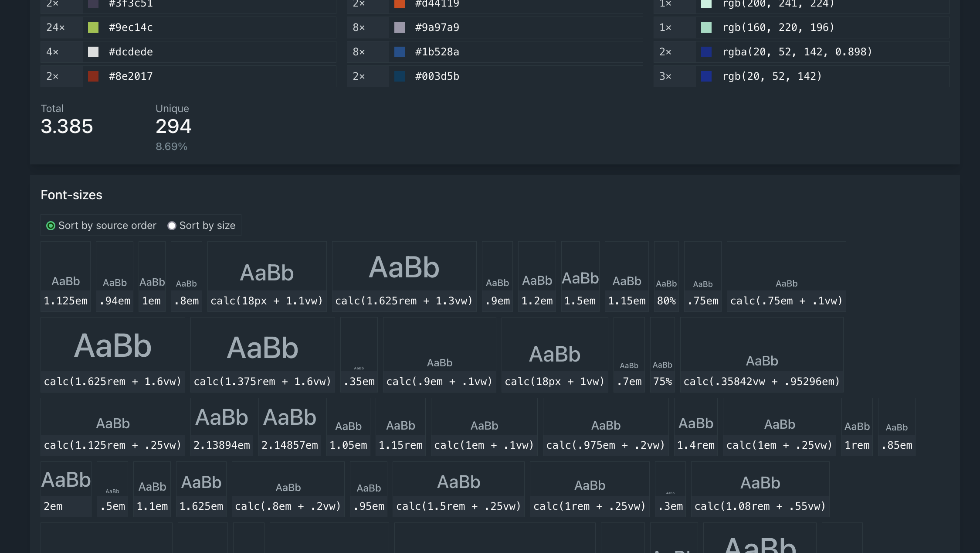Click the green #9ec14c color swatch

pos(92,27)
